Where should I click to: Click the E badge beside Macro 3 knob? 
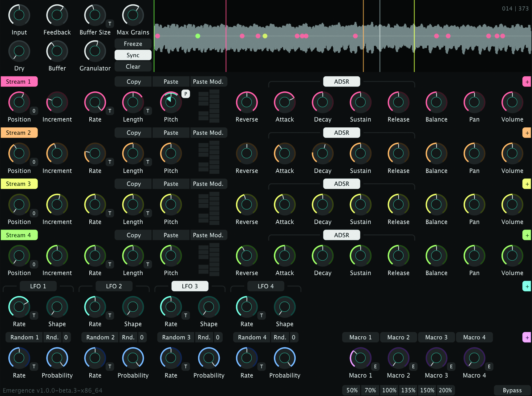[451, 366]
